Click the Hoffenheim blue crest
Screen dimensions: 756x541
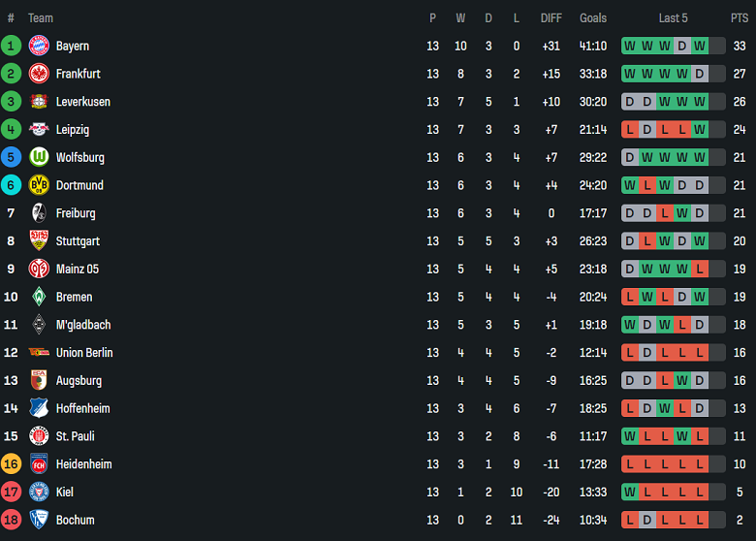pos(39,408)
